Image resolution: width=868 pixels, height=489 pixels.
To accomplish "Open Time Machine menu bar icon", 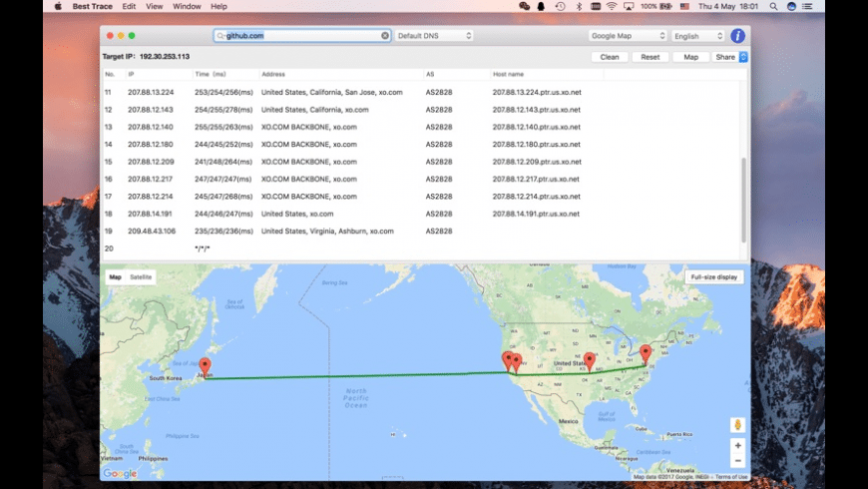I will [x=561, y=6].
